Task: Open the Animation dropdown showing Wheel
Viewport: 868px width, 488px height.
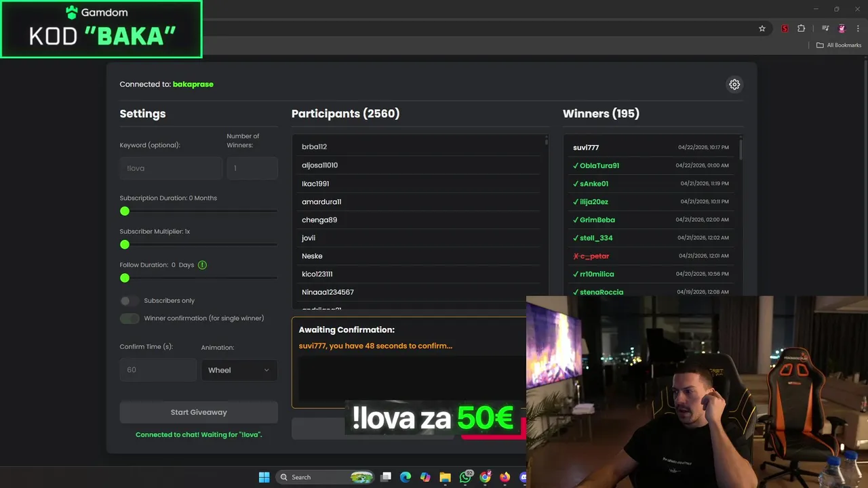Action: (239, 370)
